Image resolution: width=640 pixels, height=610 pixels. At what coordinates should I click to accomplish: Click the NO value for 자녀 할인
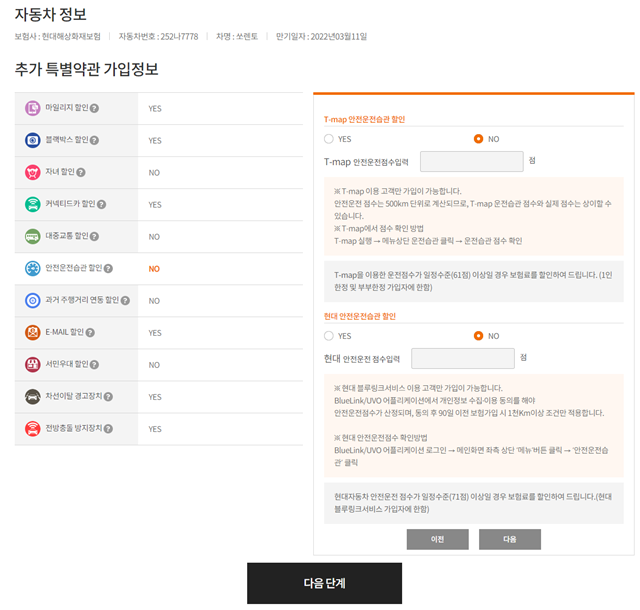click(x=154, y=173)
